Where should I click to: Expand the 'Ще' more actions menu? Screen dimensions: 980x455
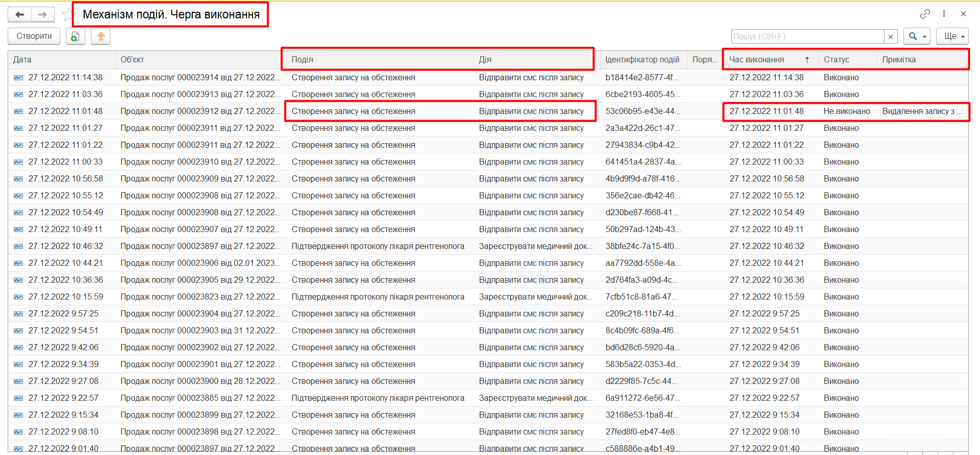954,36
